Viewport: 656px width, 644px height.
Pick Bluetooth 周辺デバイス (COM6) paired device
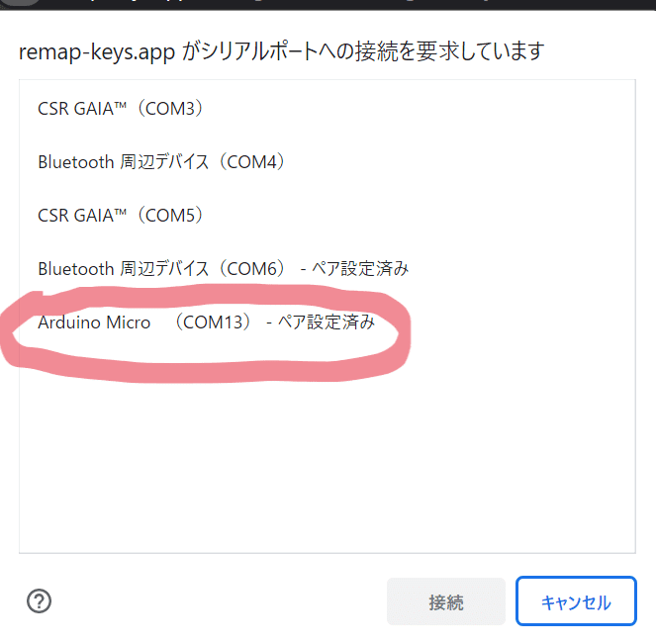[328, 269]
